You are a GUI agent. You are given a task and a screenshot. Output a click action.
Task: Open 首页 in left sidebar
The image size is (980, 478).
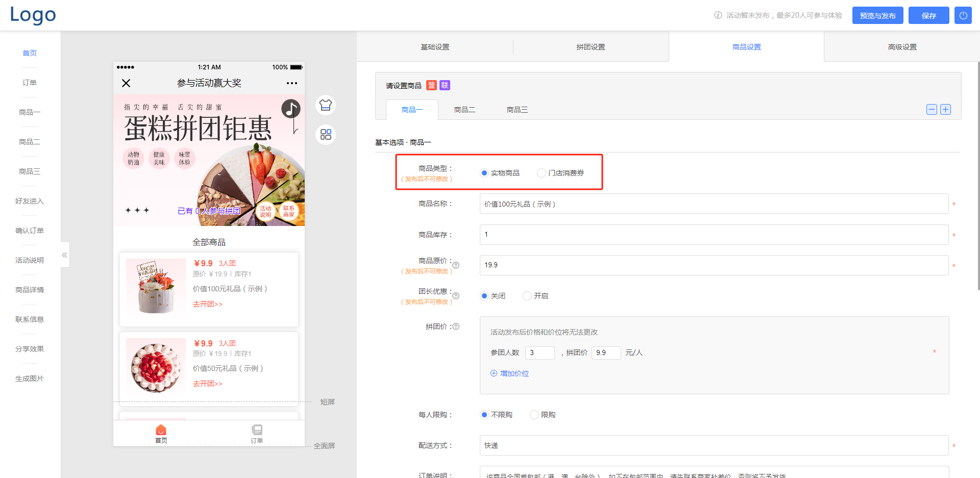tap(30, 53)
